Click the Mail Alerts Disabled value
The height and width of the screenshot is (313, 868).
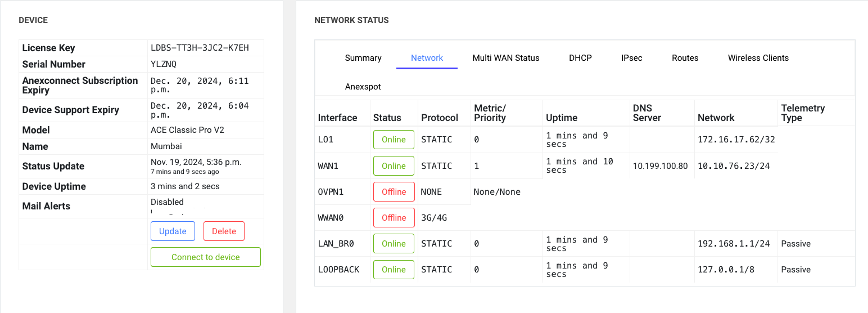(x=167, y=202)
